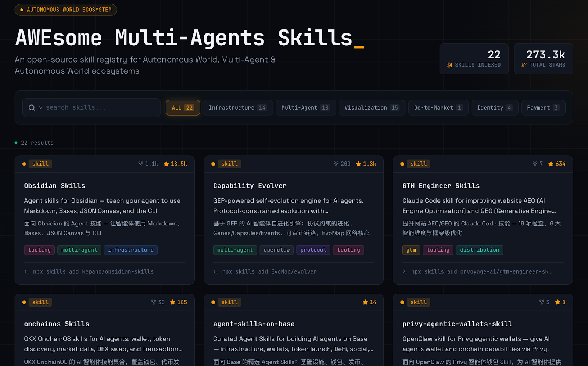Click the multi-agent tag on Capability Evolver
Image resolution: width=588 pixels, height=366 pixels.
click(235, 250)
